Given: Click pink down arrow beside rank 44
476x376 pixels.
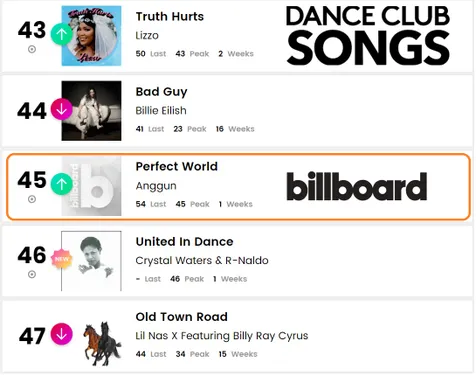Looking at the screenshot, I should (61, 109).
